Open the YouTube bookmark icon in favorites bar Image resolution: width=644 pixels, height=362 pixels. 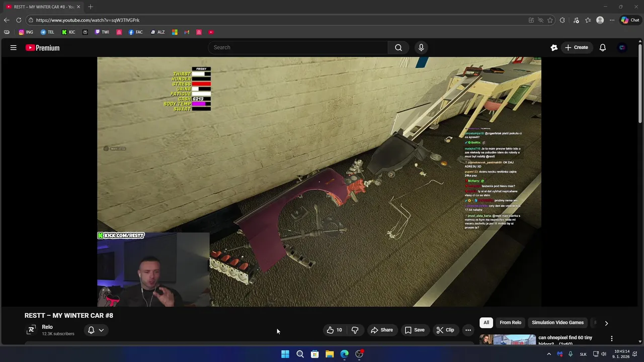(211, 32)
